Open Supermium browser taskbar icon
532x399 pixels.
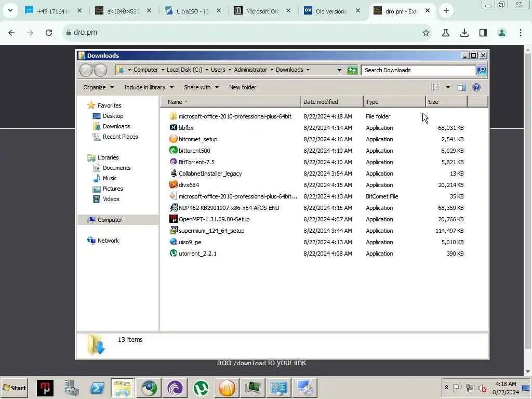pyautogui.click(x=149, y=388)
